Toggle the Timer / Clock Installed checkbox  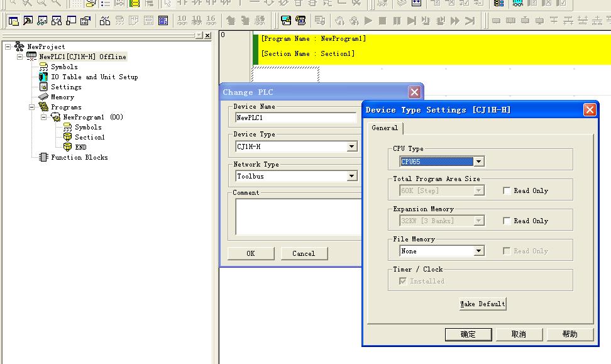pyautogui.click(x=403, y=281)
